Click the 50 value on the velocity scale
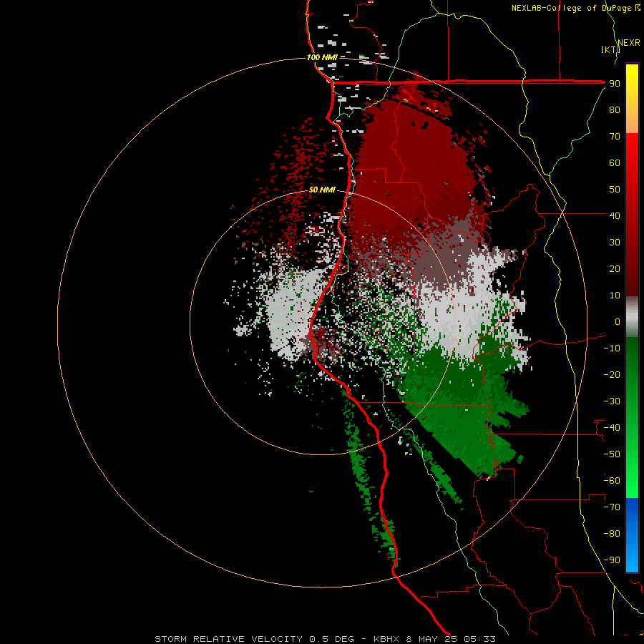The image size is (644, 644). click(615, 190)
